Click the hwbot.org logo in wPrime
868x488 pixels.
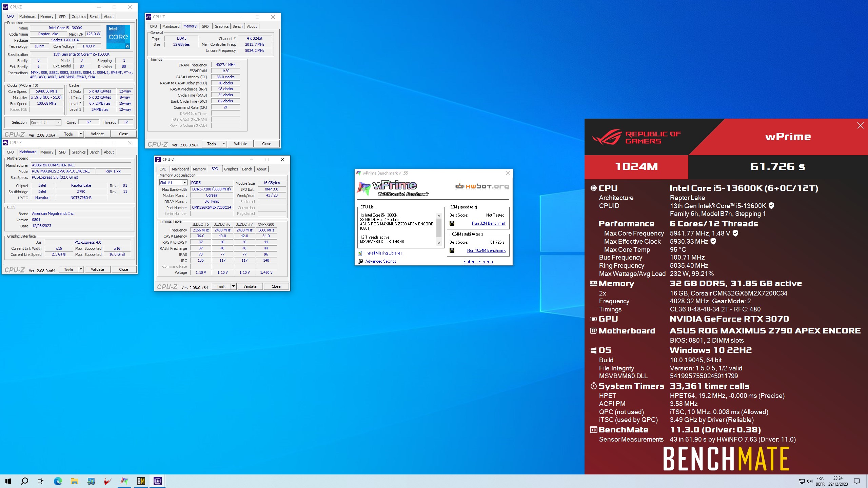point(482,186)
